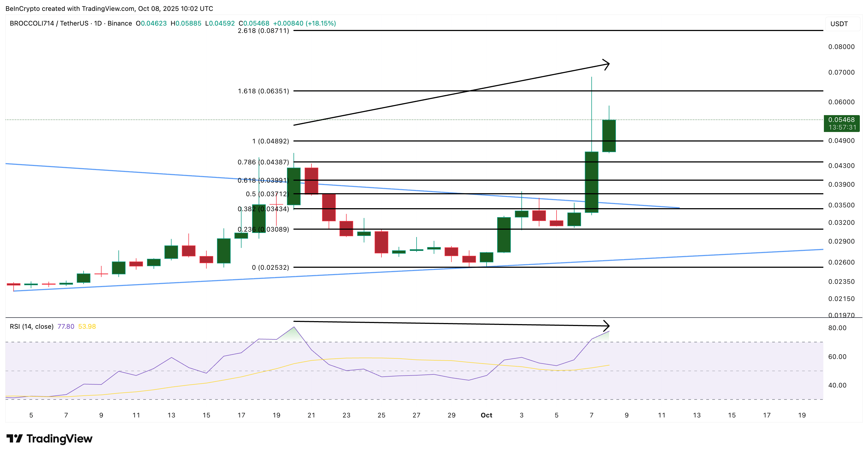Screen dimensions: 868x455
Task: Click the purple RSI value 77.80
Action: pyautogui.click(x=66, y=326)
